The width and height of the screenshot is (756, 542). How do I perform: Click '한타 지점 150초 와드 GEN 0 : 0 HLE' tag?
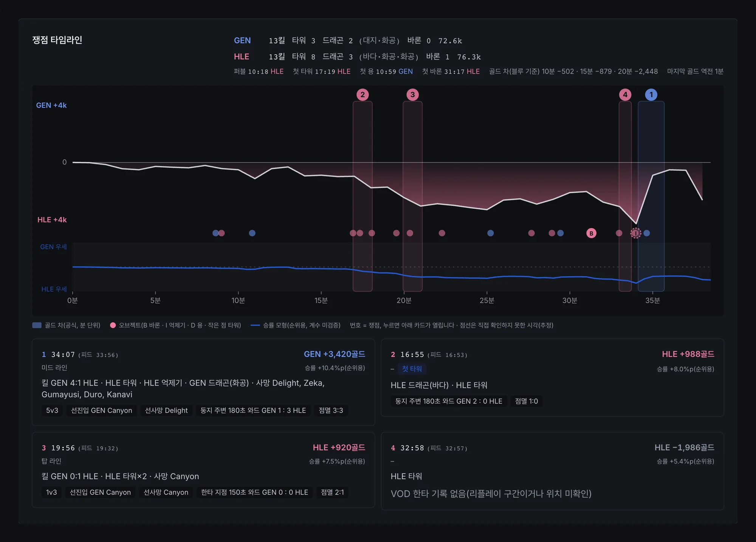(x=254, y=492)
